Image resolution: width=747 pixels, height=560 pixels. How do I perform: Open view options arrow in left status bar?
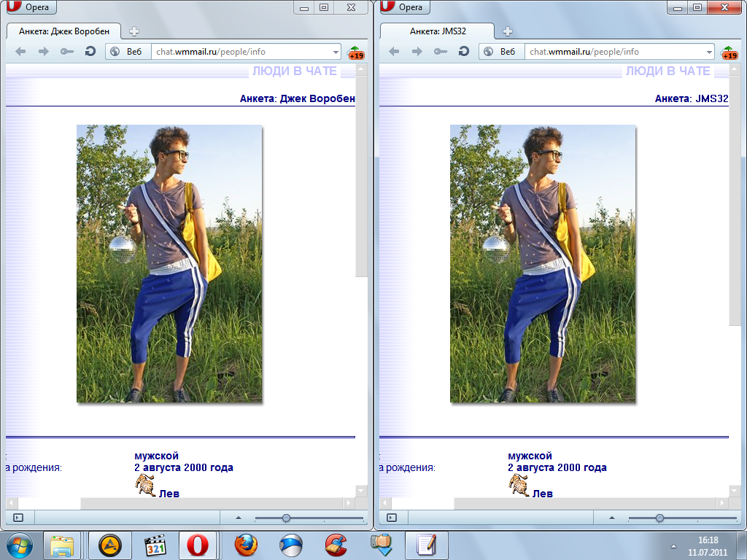(239, 518)
